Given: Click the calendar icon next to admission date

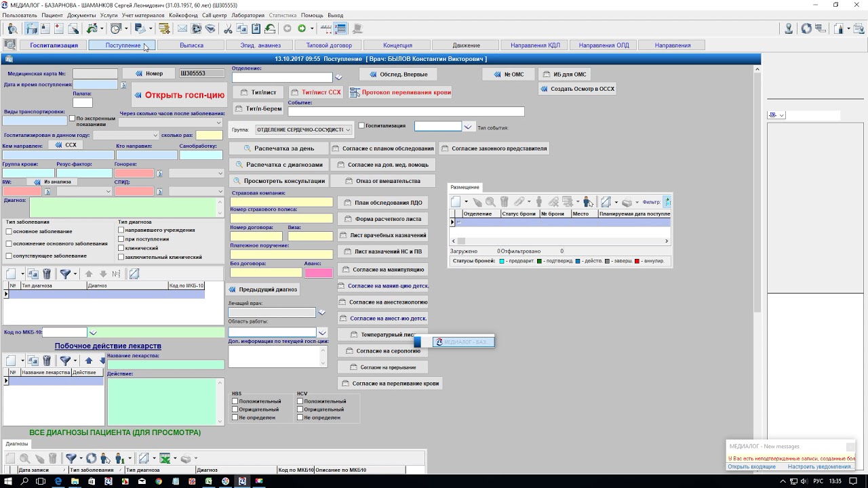Looking at the screenshot, I should (123, 85).
